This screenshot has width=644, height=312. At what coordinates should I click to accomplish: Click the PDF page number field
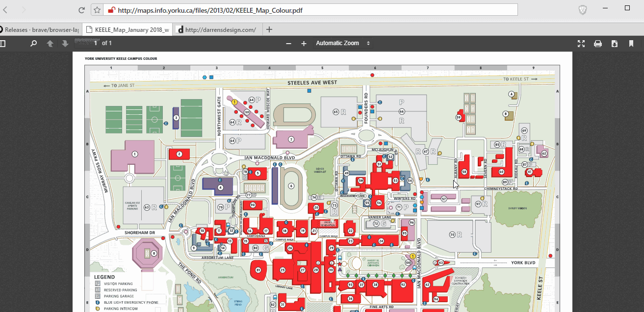click(87, 43)
